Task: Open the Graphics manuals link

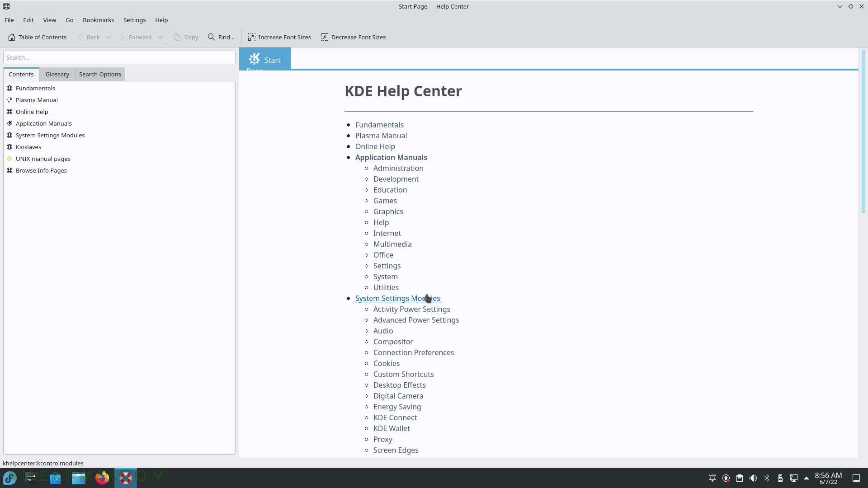Action: (388, 211)
